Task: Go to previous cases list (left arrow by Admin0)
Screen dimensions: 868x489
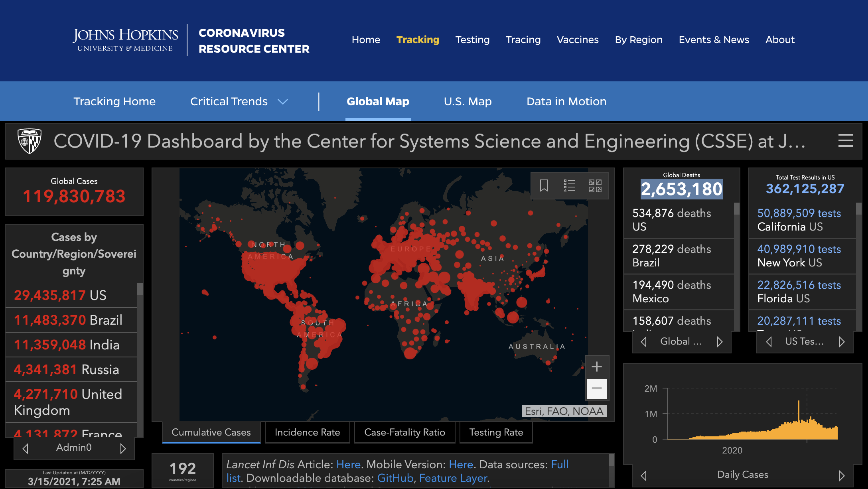Action: [x=26, y=449]
